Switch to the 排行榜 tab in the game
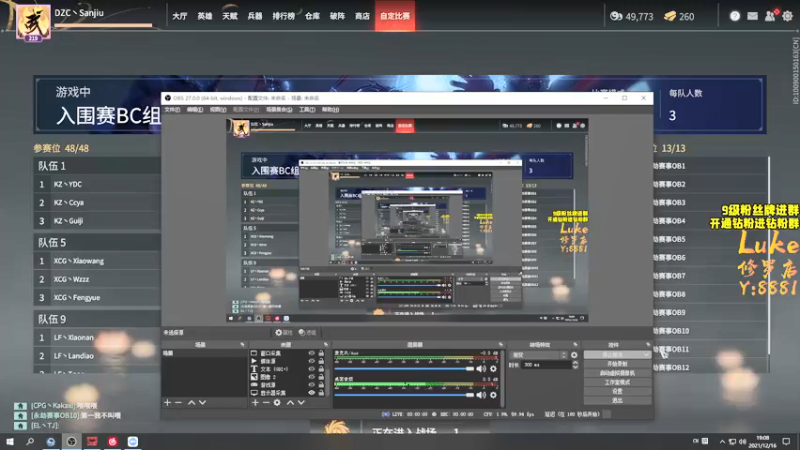800x450 pixels. point(284,16)
